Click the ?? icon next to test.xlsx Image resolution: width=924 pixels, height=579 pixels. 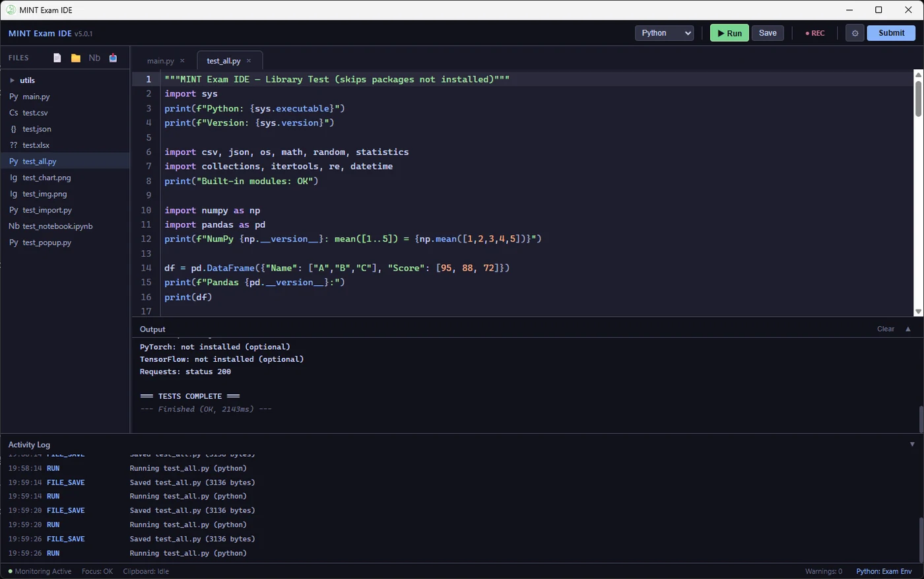coord(14,145)
